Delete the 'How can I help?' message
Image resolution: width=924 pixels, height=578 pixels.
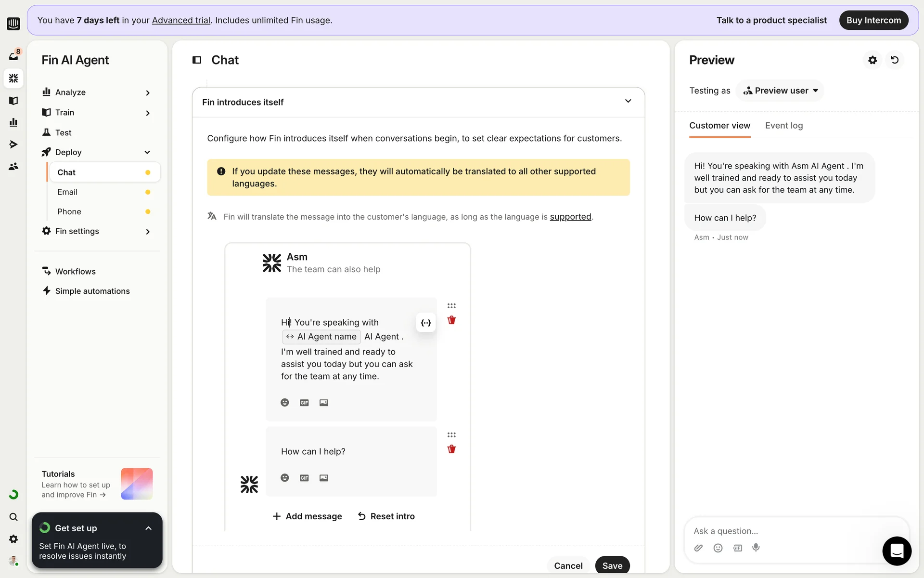[451, 449]
